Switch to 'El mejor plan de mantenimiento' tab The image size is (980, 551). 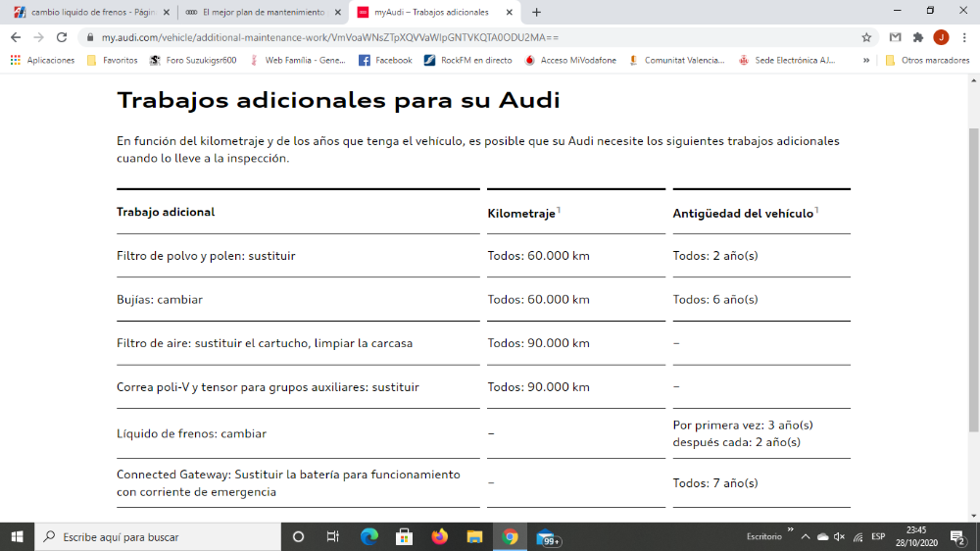point(263,12)
